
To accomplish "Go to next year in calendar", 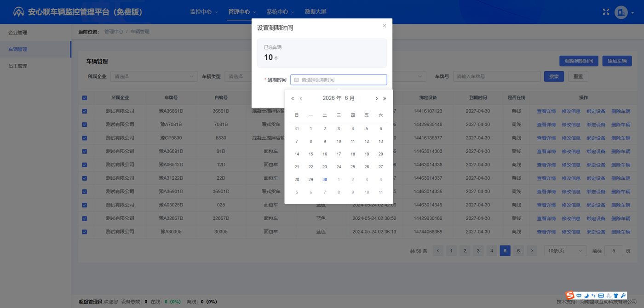I will (x=385, y=98).
